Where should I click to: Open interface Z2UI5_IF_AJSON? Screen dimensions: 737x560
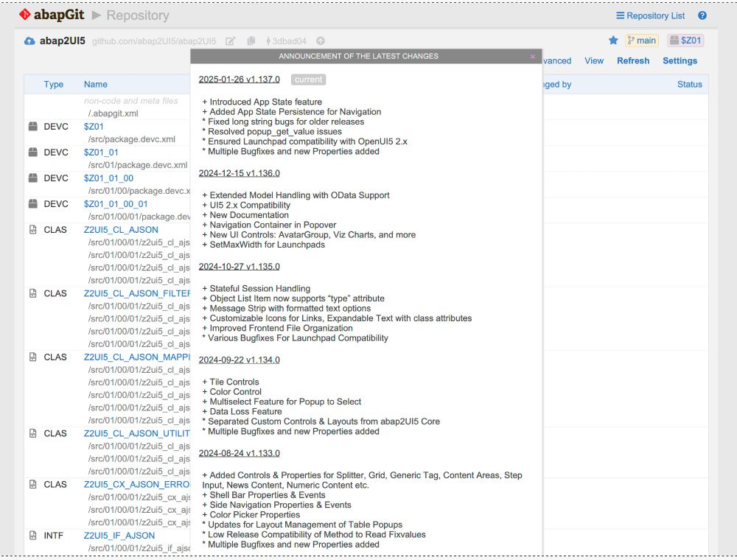point(119,536)
